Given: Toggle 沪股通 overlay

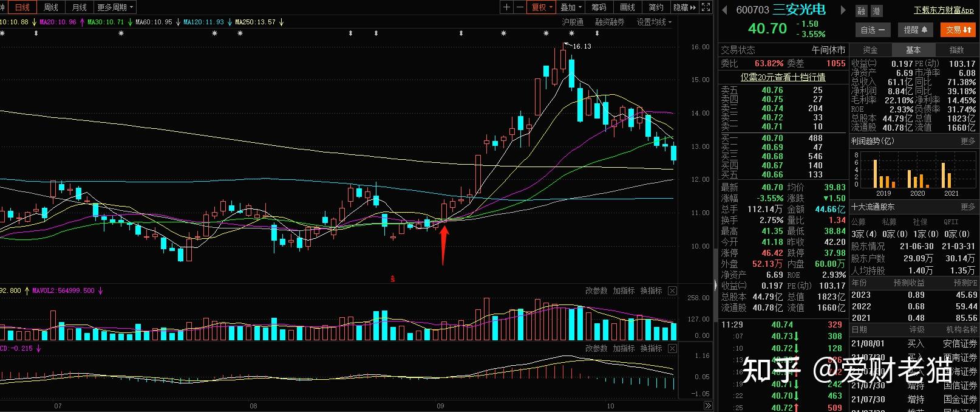Looking at the screenshot, I should pos(573,22).
